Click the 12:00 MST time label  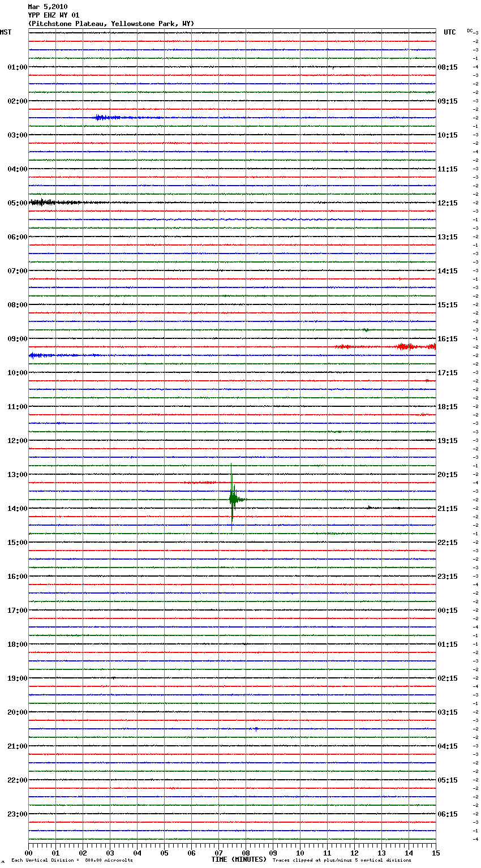pos(17,441)
